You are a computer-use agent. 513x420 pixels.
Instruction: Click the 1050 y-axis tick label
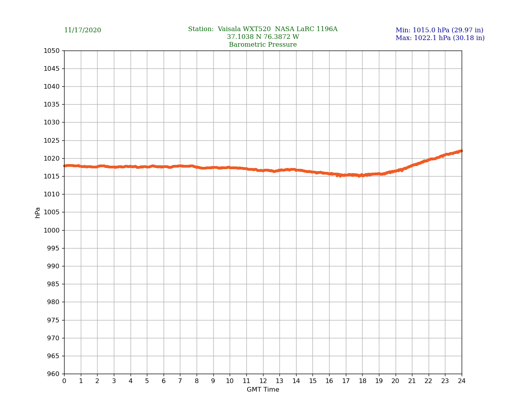coord(51,51)
